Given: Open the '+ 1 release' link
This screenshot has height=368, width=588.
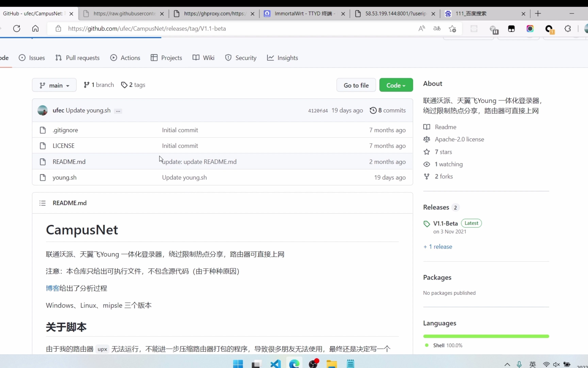Looking at the screenshot, I should pos(438,247).
